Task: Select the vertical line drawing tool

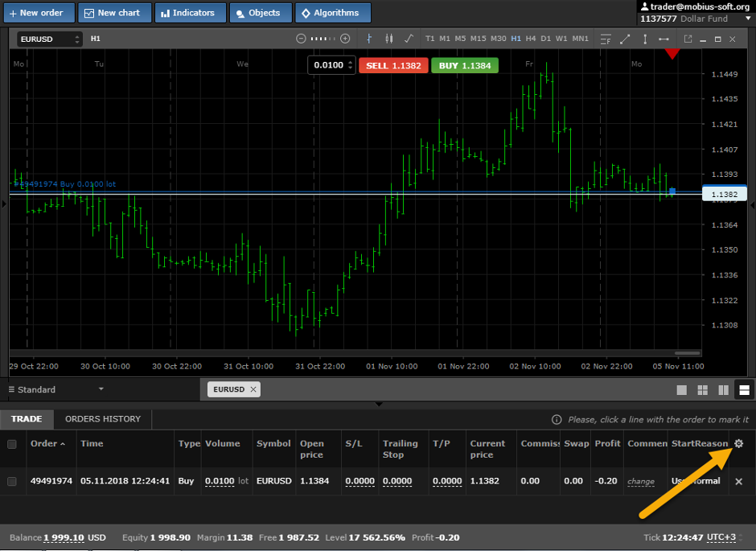Action: pyautogui.click(x=645, y=39)
